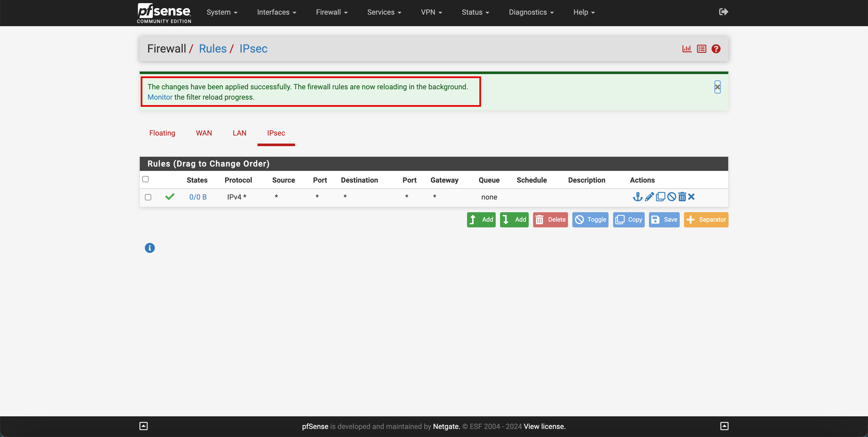This screenshot has width=868, height=437.
Task: Click the list/table view icon top right
Action: click(702, 49)
